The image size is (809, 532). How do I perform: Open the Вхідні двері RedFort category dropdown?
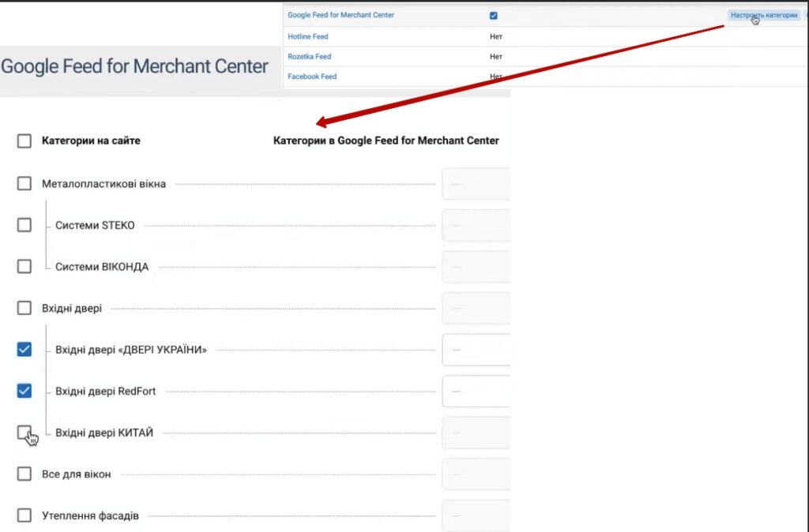pos(476,392)
